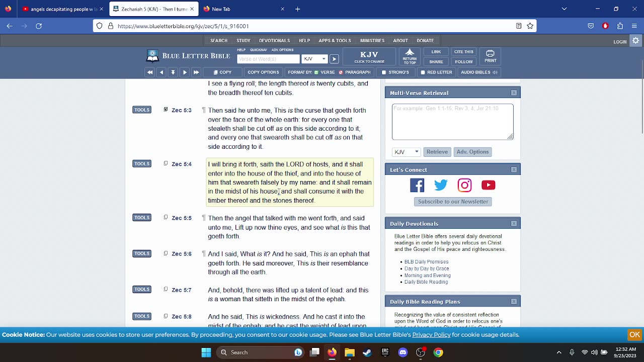The height and width of the screenshot is (362, 644).
Task: Open the Tools menu for Zec 5:4
Action: click(142, 163)
